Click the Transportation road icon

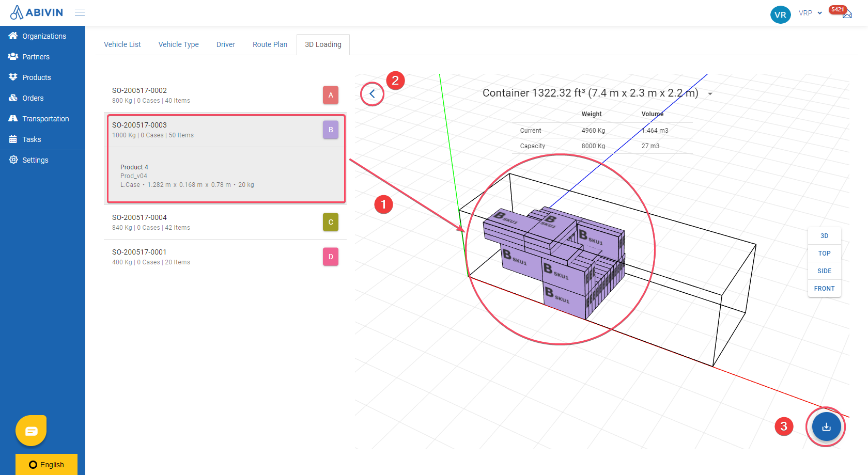coord(13,118)
